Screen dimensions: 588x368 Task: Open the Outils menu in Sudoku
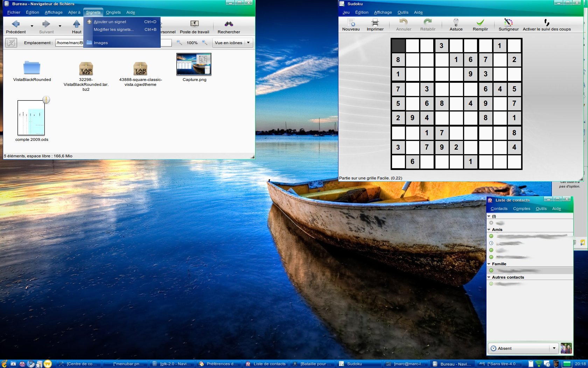tap(403, 12)
